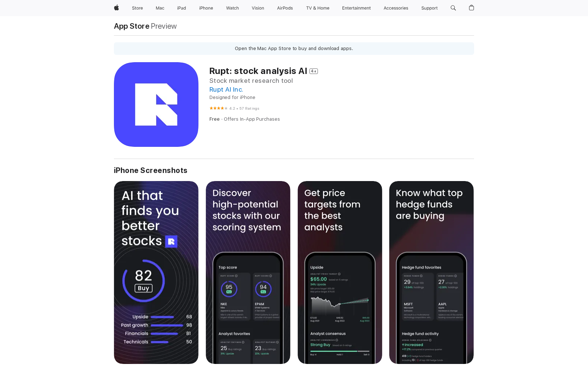The height and width of the screenshot is (368, 588).
Task: Open the 'Know what top hedge funds' screenshot
Action: (431, 272)
